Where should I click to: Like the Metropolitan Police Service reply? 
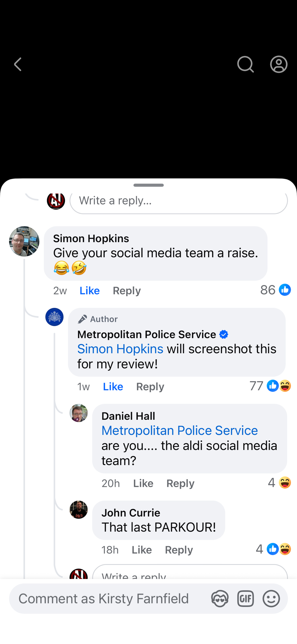tap(113, 387)
